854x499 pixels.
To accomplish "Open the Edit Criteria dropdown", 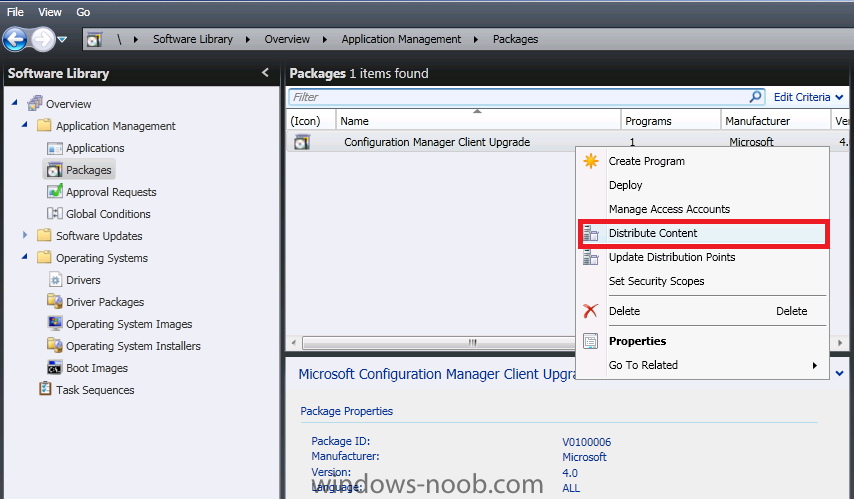I will pos(808,97).
